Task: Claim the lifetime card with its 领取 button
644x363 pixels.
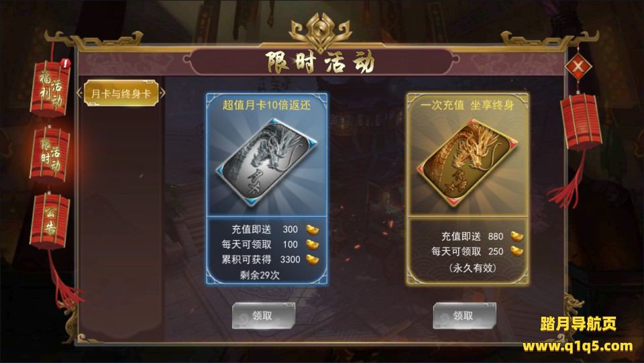Action: pyautogui.click(x=464, y=316)
